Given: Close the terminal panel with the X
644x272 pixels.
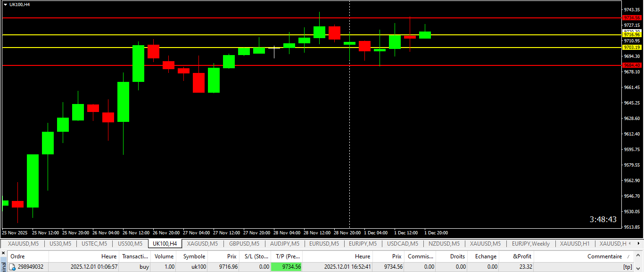Looking at the screenshot, I should (4, 254).
